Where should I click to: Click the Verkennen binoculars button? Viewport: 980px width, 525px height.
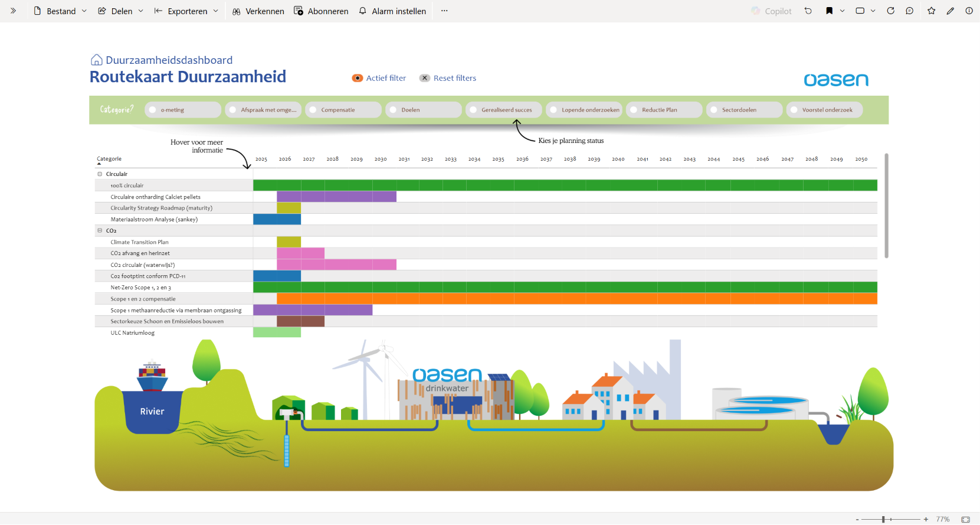(x=258, y=11)
